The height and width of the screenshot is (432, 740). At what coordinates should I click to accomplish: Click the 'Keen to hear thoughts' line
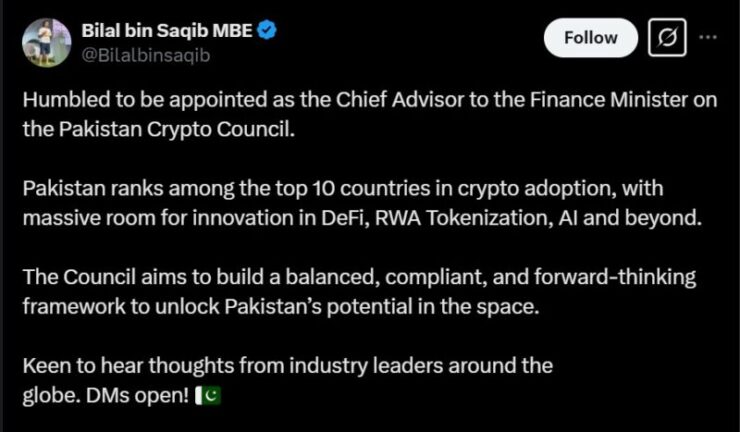[287, 366]
